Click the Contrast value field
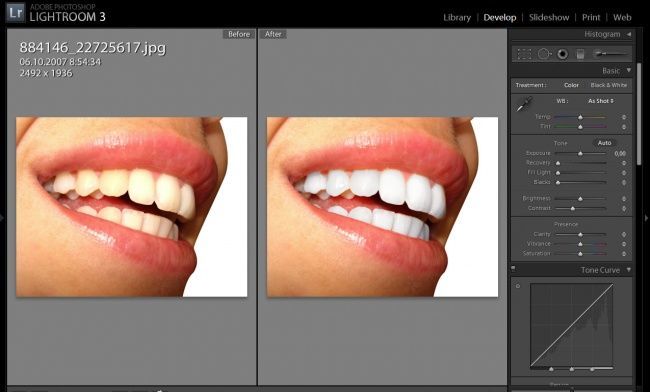This screenshot has width=650, height=392. click(x=623, y=208)
